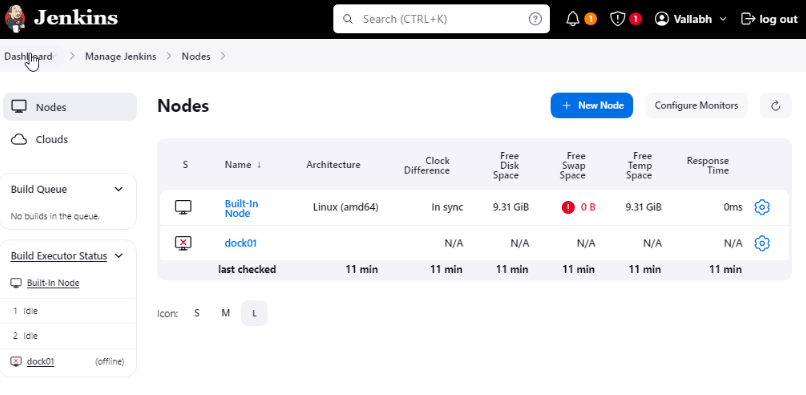Select small icon size S
This screenshot has height=395, width=806.
point(197,313)
